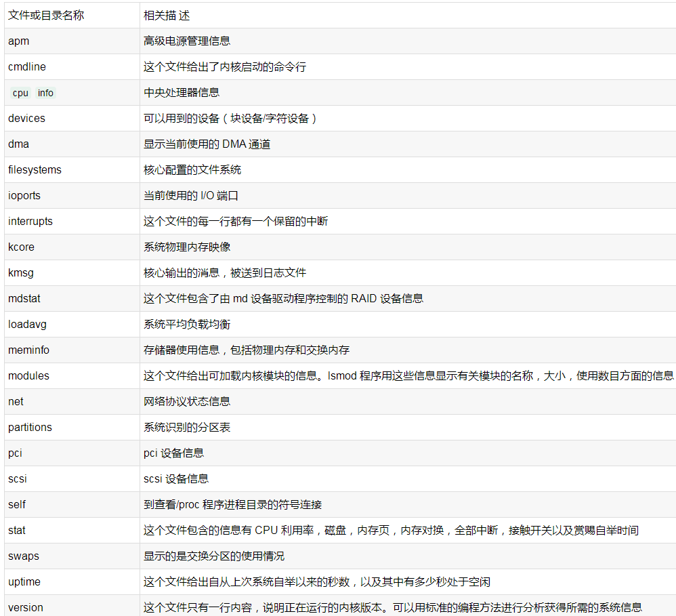Select the 'ioports' cell
This screenshot has height=616, width=676.
[x=72, y=195]
